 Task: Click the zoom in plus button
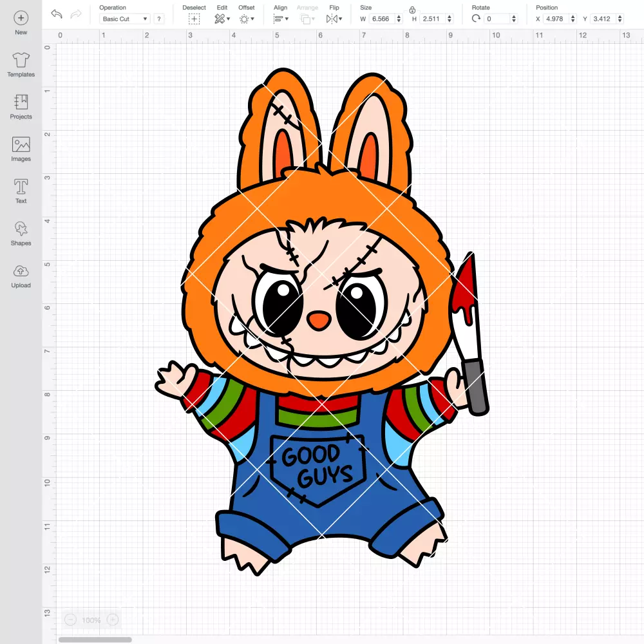click(113, 620)
